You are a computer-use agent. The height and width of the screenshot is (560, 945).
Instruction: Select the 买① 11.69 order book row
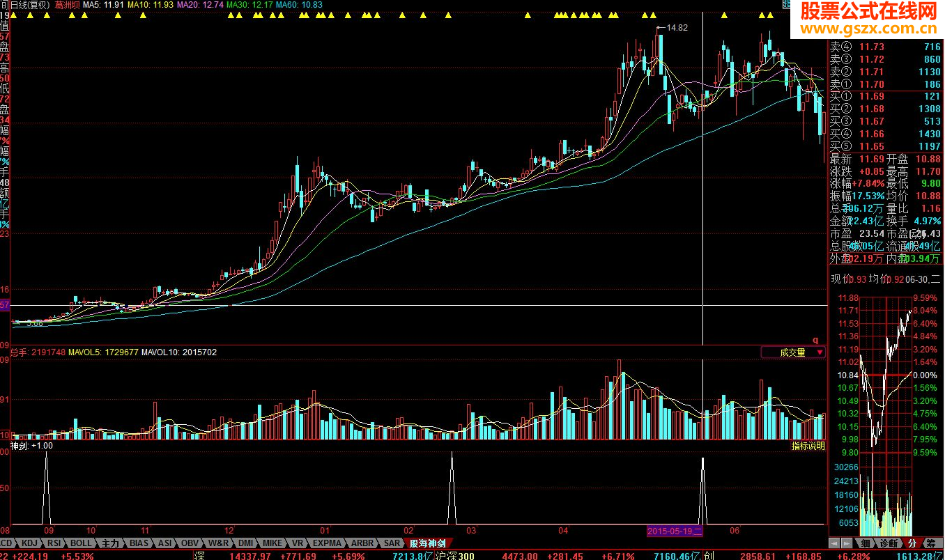point(885,96)
